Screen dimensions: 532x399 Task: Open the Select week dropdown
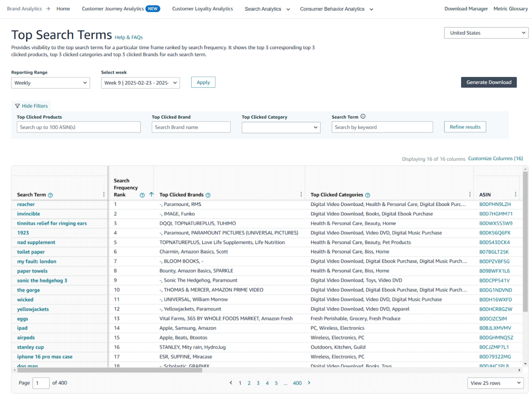pyautogui.click(x=141, y=83)
